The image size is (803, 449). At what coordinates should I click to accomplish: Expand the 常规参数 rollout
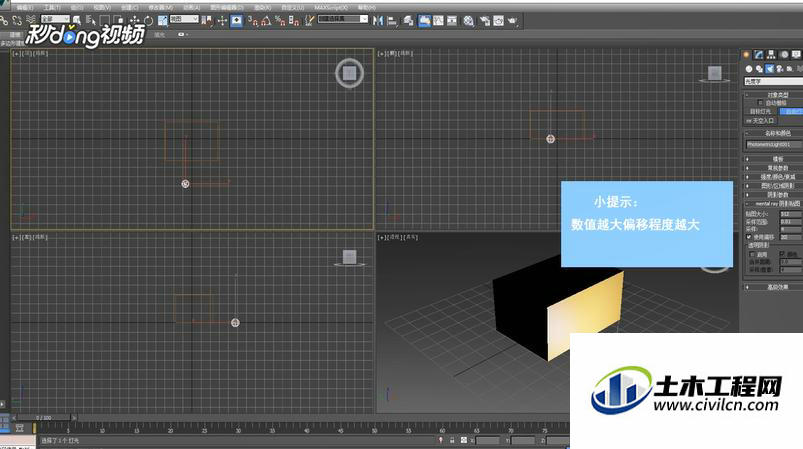pos(773,168)
